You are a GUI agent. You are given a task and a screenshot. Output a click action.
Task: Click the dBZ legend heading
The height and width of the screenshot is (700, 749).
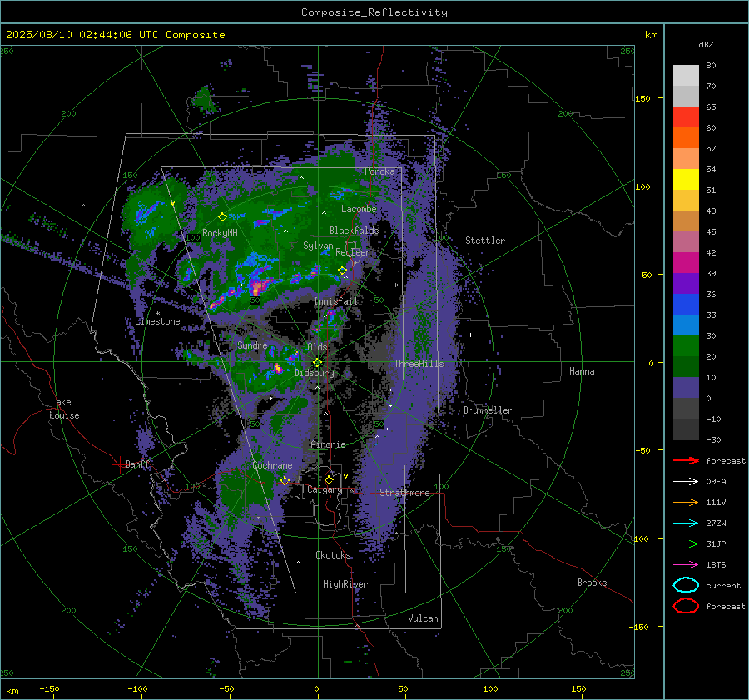706,44
